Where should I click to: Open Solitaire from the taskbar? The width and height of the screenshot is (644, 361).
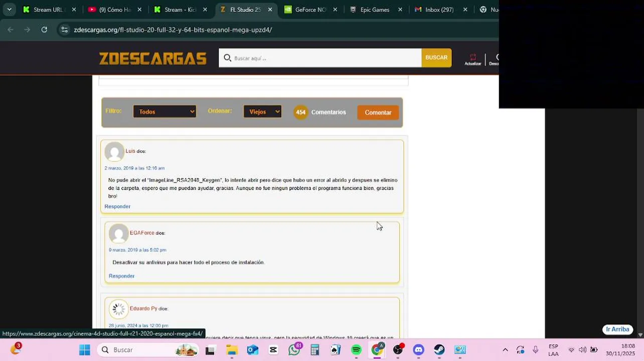[336, 350]
